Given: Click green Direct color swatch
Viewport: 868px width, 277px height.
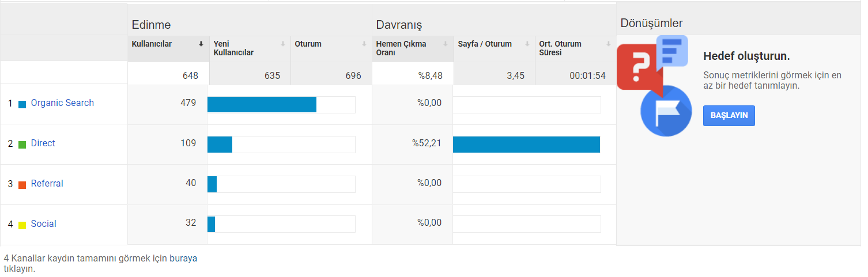Looking at the screenshot, I should 22,145.
